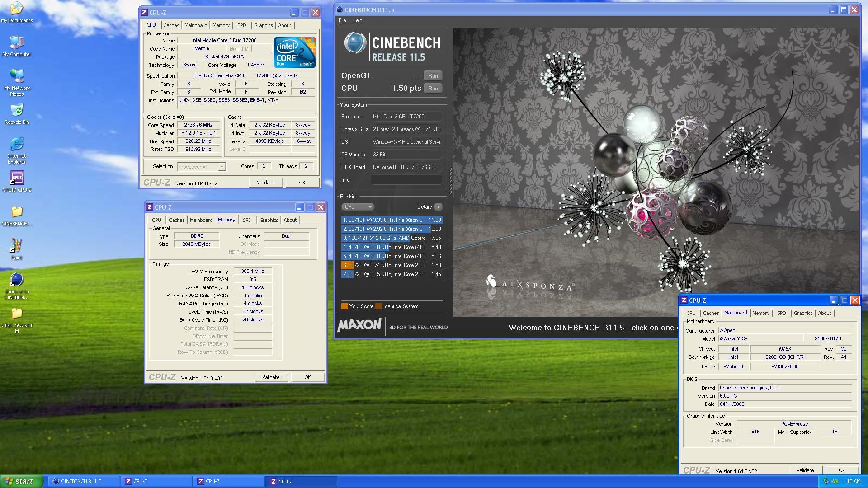Open My Documents desktop icon
Viewport: 868px width, 488px height.
pos(17,12)
